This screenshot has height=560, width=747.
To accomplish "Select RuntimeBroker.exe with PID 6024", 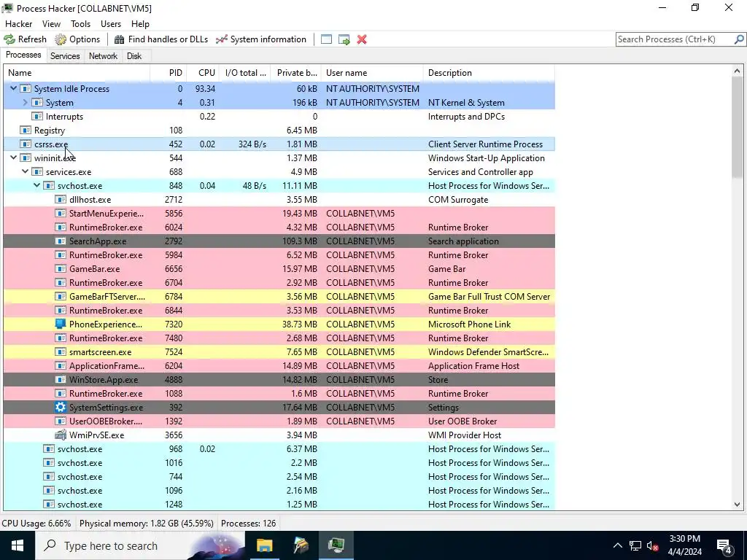I will 279,227.
